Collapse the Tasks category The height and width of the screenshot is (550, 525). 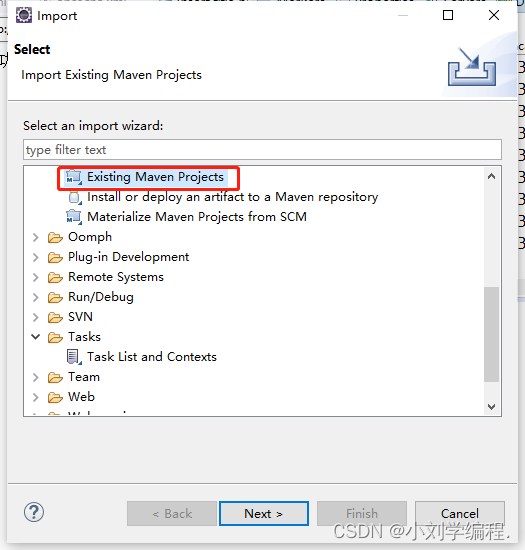35,337
